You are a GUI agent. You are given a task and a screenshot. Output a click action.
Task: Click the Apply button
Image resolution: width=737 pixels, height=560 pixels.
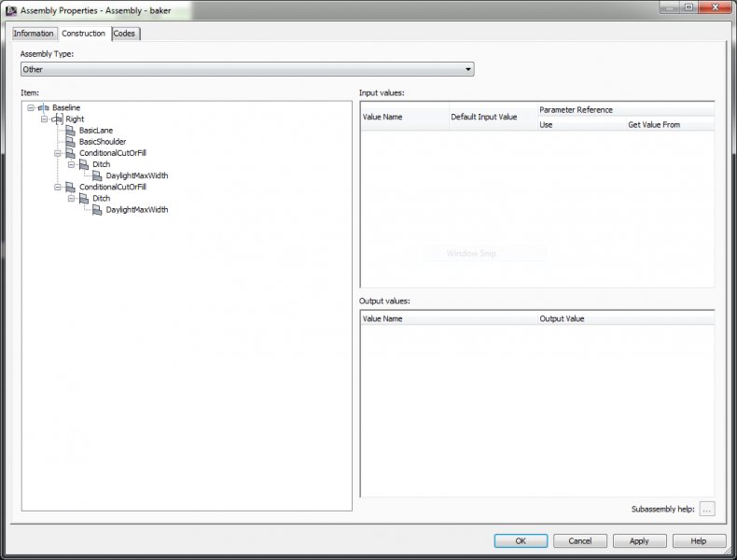pos(639,540)
